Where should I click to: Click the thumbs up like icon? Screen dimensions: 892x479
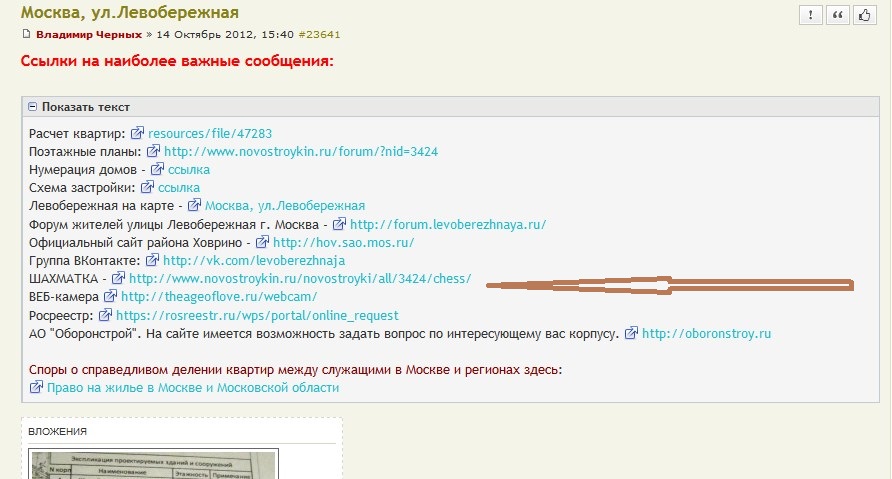(862, 15)
